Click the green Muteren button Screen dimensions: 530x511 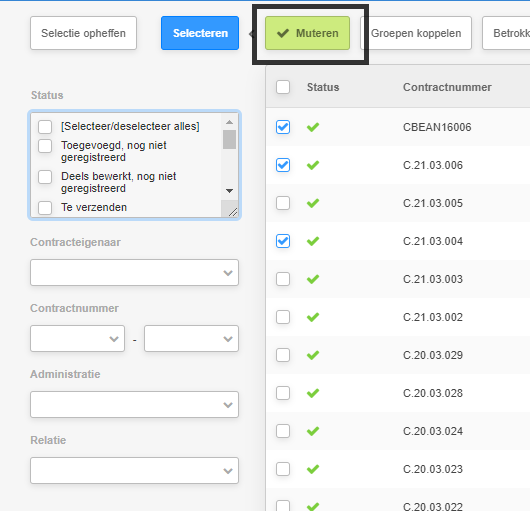point(307,33)
